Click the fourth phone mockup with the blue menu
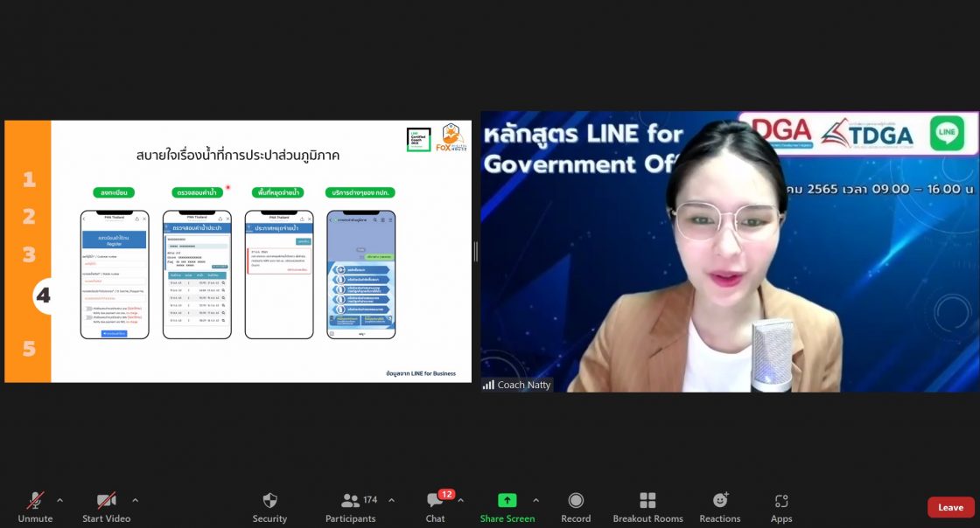 tap(361, 274)
